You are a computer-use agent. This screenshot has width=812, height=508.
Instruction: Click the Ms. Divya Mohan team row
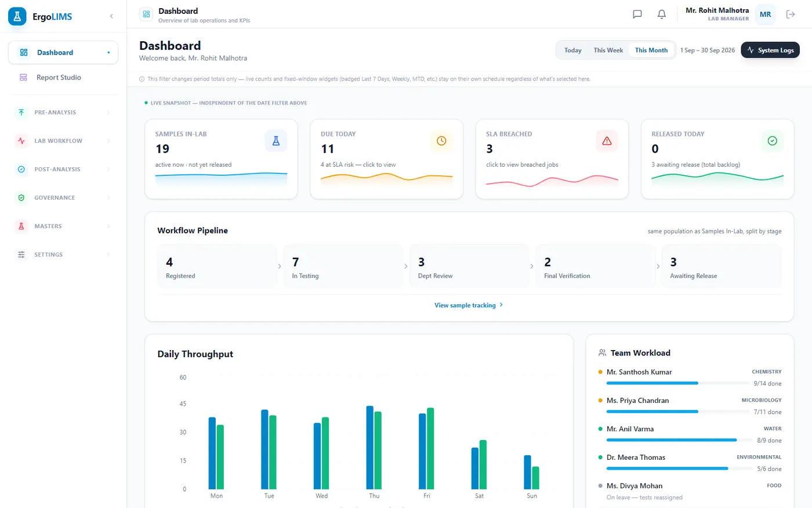pos(690,491)
